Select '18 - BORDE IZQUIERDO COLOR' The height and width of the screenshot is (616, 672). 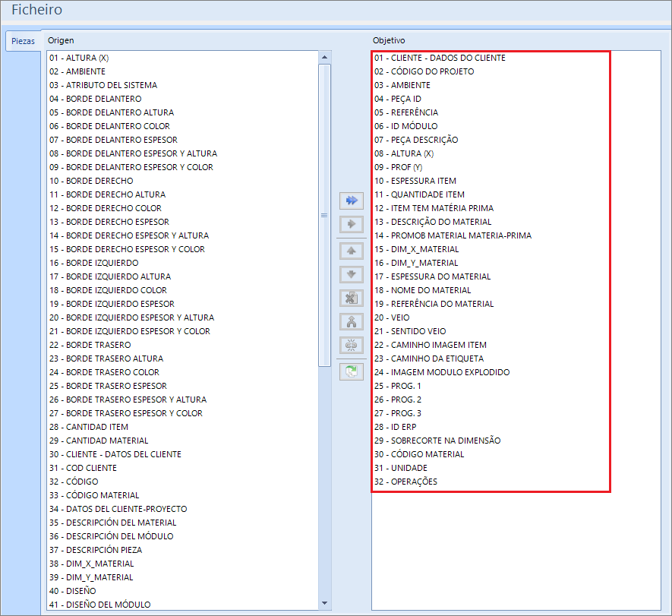(x=108, y=290)
